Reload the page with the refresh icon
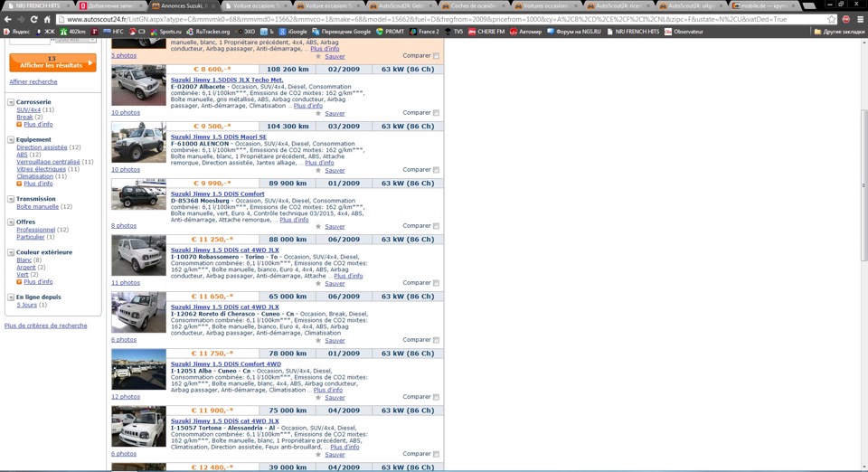The width and height of the screenshot is (868, 472). point(33,19)
